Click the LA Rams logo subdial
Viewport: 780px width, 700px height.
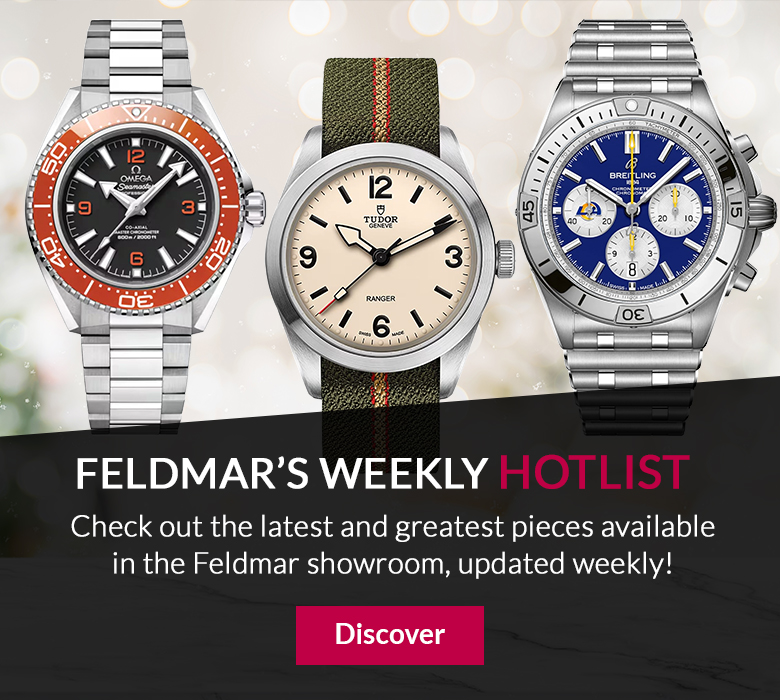click(590, 209)
